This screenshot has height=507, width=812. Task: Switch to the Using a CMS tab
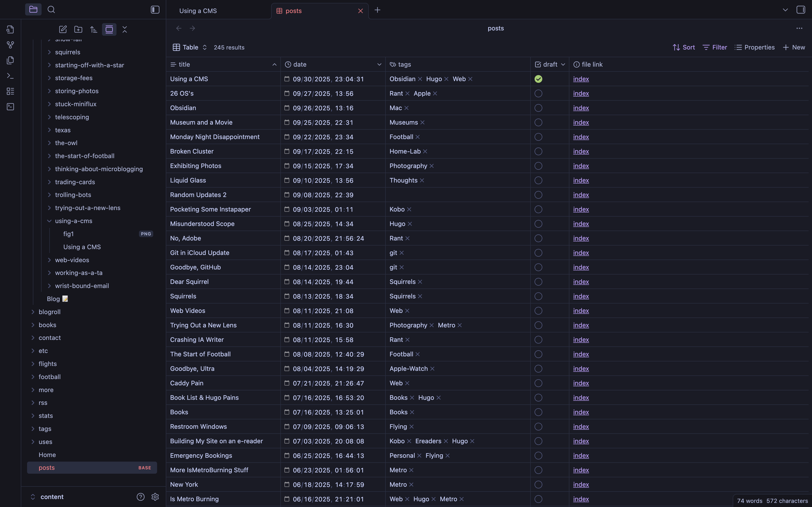click(198, 11)
